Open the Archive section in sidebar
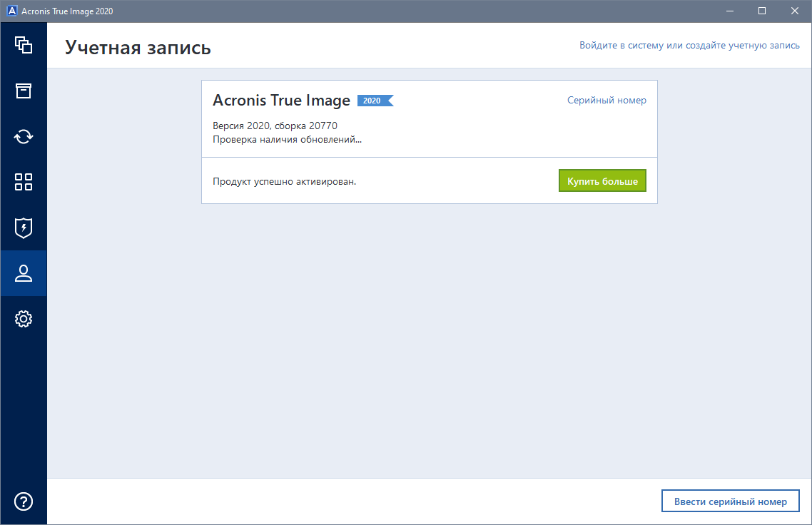This screenshot has height=525, width=812. (x=24, y=91)
